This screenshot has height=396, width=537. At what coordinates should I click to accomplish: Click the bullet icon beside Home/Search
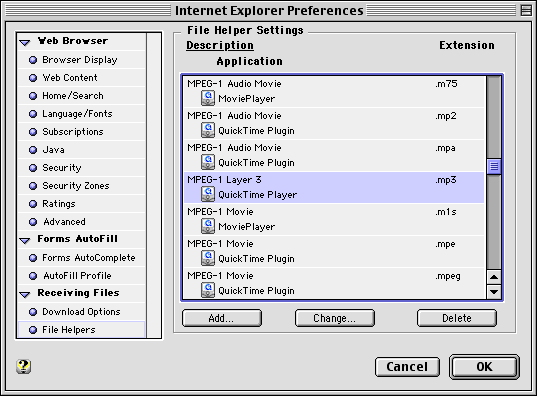(x=33, y=96)
